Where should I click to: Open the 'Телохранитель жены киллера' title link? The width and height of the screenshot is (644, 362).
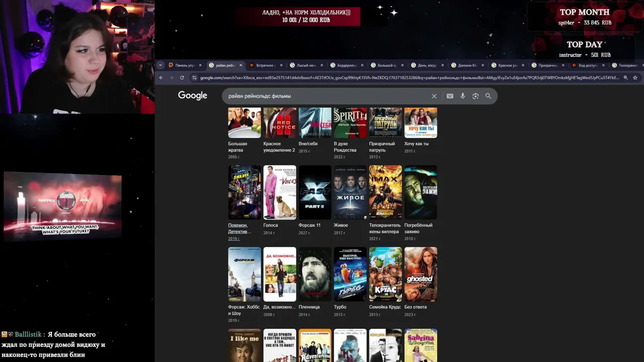[x=385, y=228]
